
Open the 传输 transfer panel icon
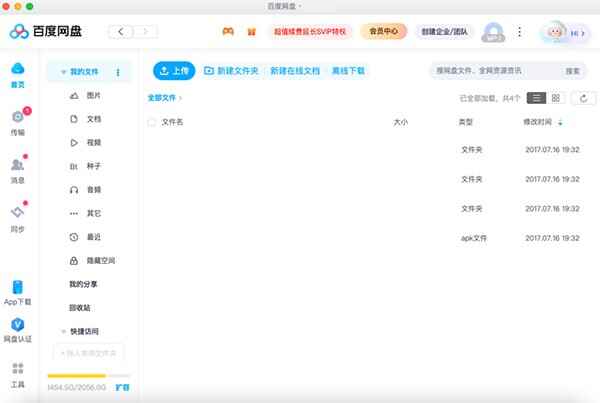(18, 117)
